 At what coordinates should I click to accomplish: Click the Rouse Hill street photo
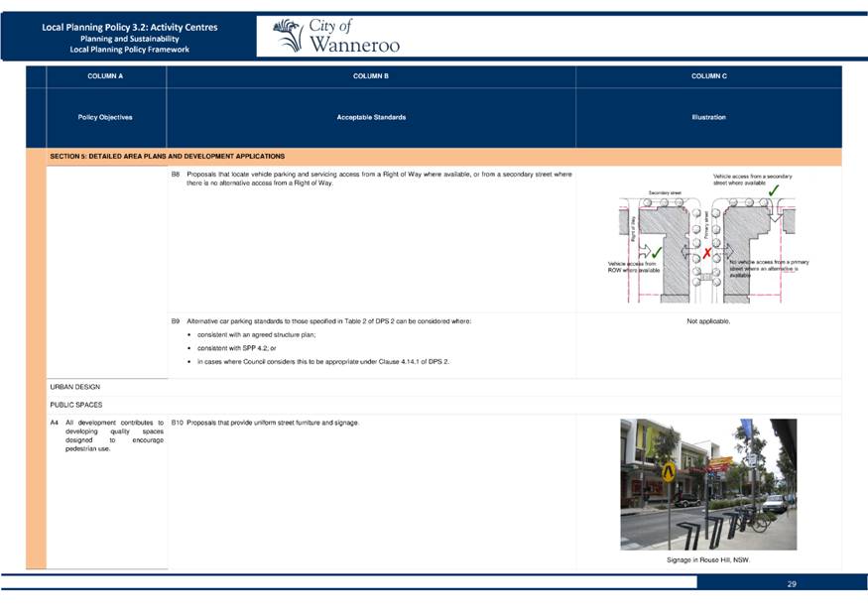tap(708, 484)
